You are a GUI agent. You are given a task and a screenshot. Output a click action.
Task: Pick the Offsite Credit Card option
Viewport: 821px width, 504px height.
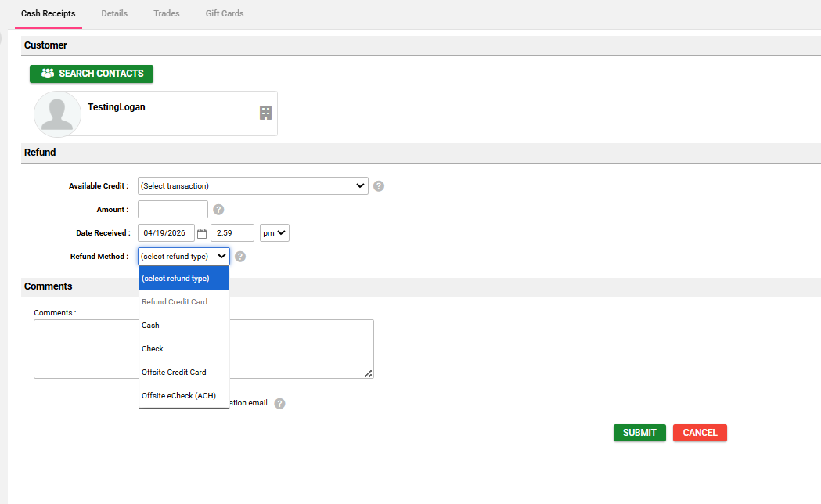click(174, 373)
